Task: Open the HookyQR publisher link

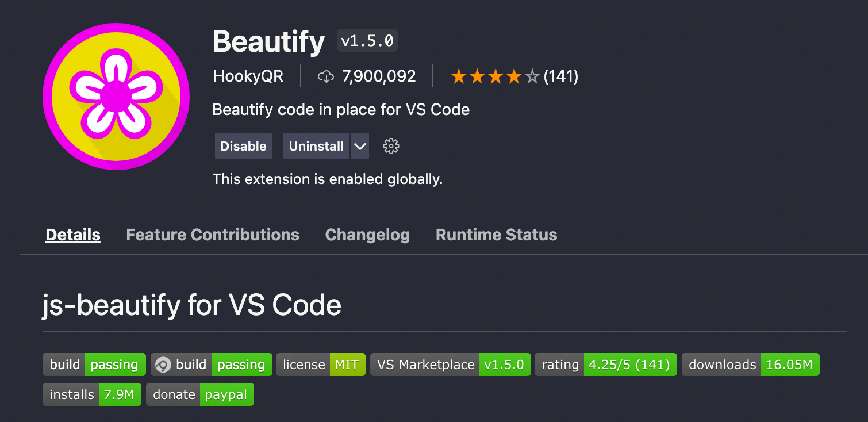Action: [x=248, y=76]
